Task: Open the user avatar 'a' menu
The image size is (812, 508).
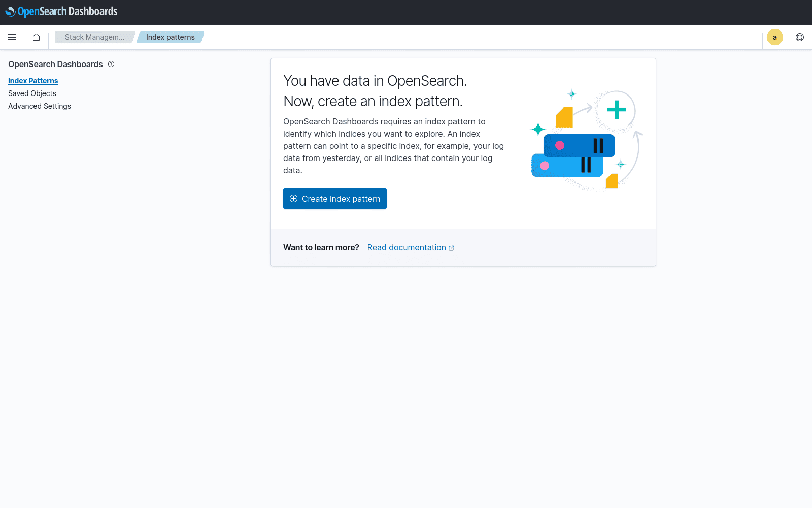Action: pos(774,37)
